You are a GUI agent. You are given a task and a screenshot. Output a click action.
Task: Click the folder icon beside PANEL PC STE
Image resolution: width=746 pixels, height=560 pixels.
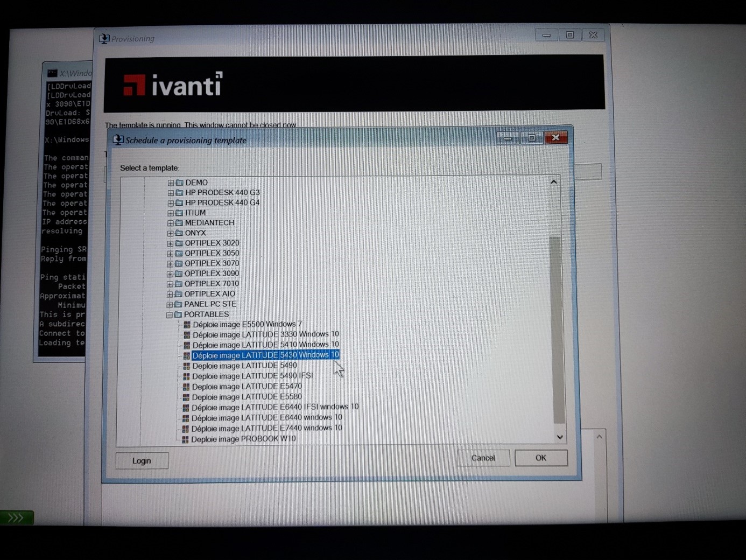(x=178, y=304)
